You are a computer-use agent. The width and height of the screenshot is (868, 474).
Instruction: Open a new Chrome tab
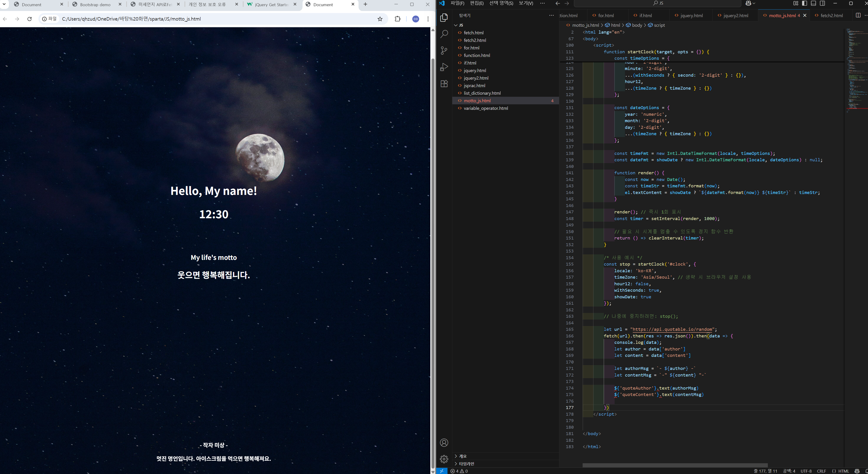pyautogui.click(x=366, y=4)
